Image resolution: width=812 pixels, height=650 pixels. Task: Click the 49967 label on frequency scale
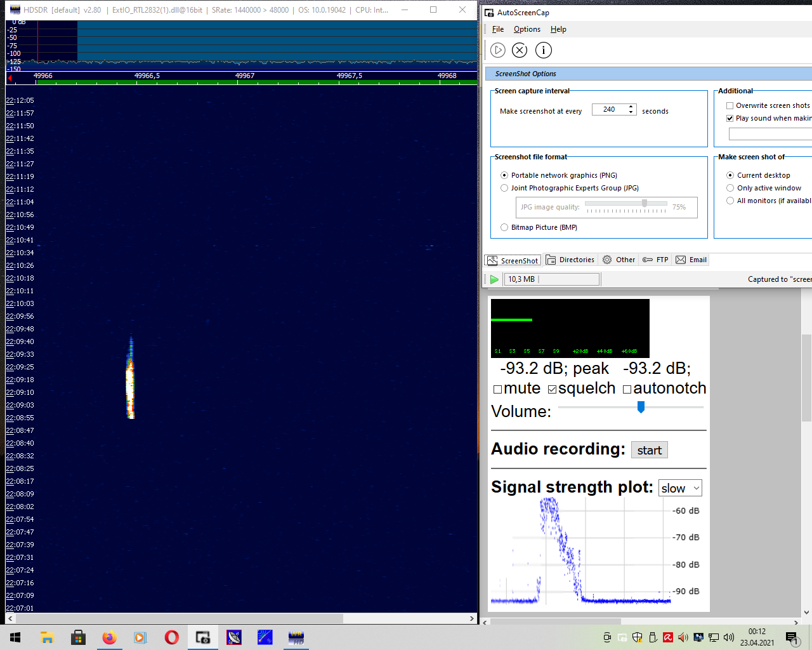pos(245,76)
